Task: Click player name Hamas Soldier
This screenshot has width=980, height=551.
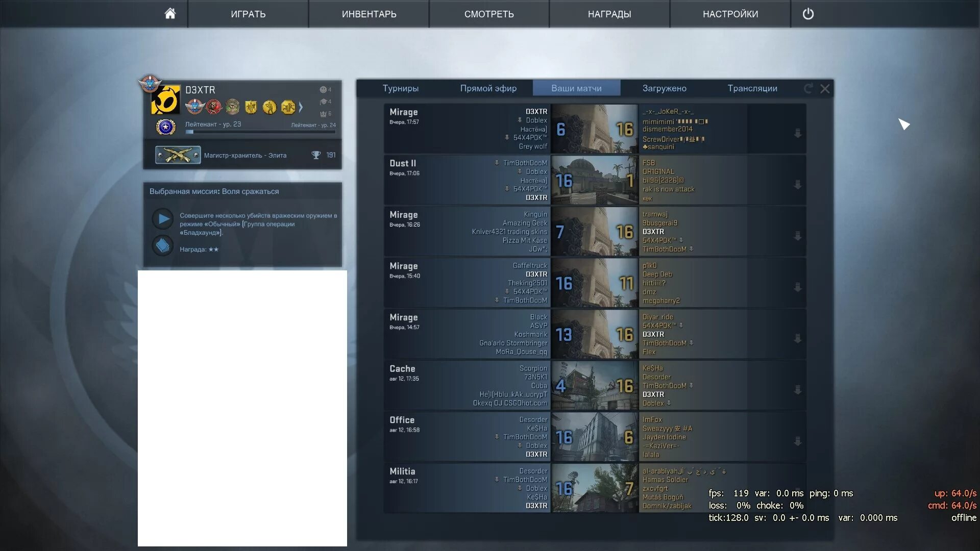Action: (665, 480)
